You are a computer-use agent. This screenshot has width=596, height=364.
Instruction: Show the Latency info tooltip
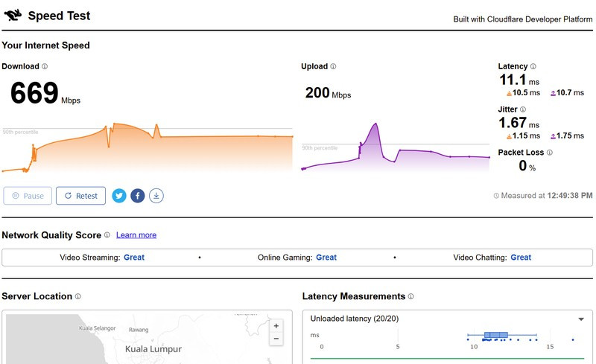533,67
